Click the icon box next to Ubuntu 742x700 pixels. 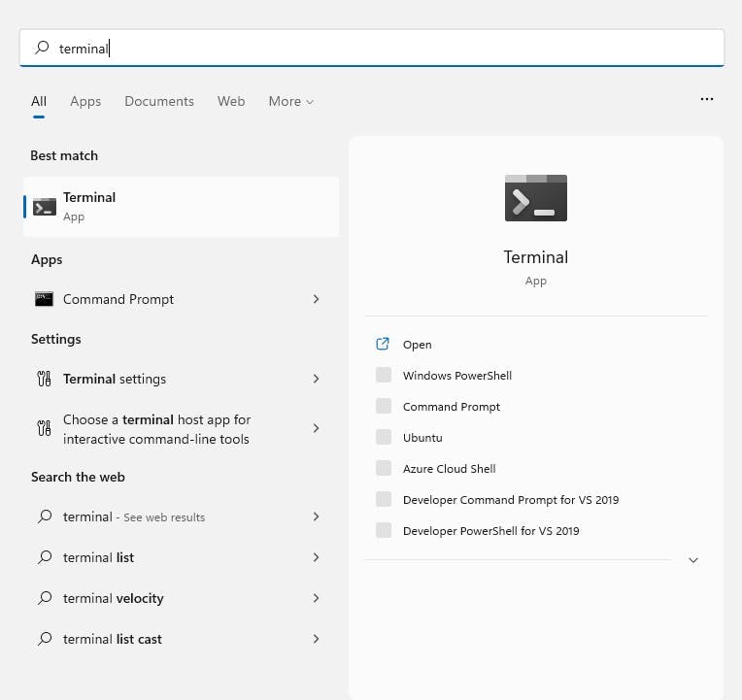tap(384, 437)
